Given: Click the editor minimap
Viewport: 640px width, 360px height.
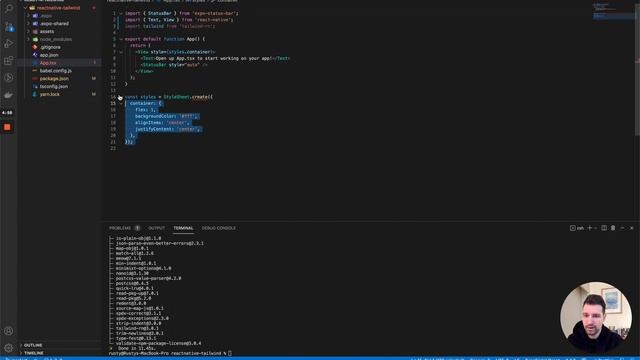Looking at the screenshot, I should tap(613, 11).
